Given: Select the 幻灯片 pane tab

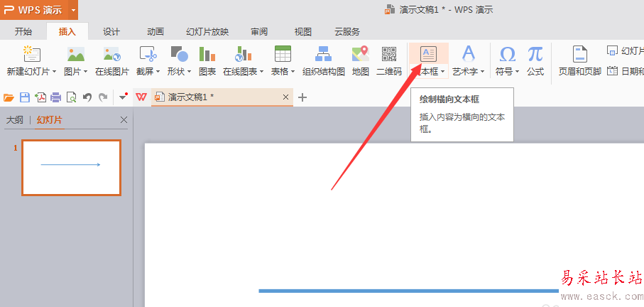Looking at the screenshot, I should [49, 120].
